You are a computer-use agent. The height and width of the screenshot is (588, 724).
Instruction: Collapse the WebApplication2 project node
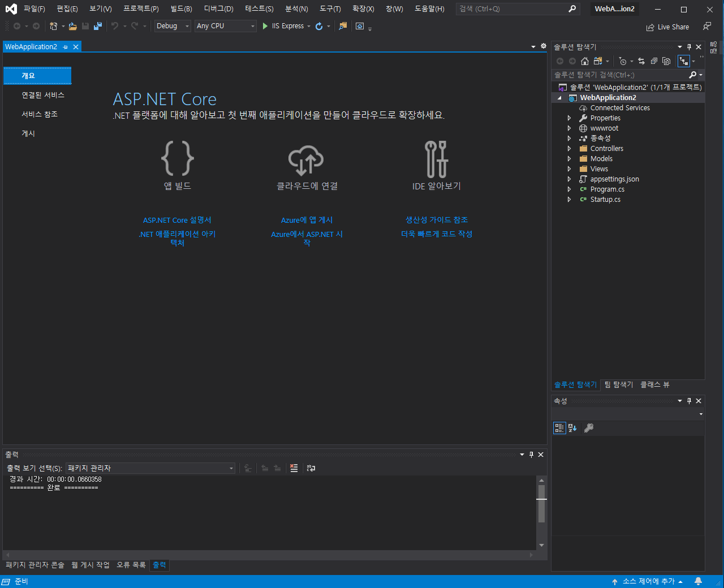pyautogui.click(x=560, y=98)
